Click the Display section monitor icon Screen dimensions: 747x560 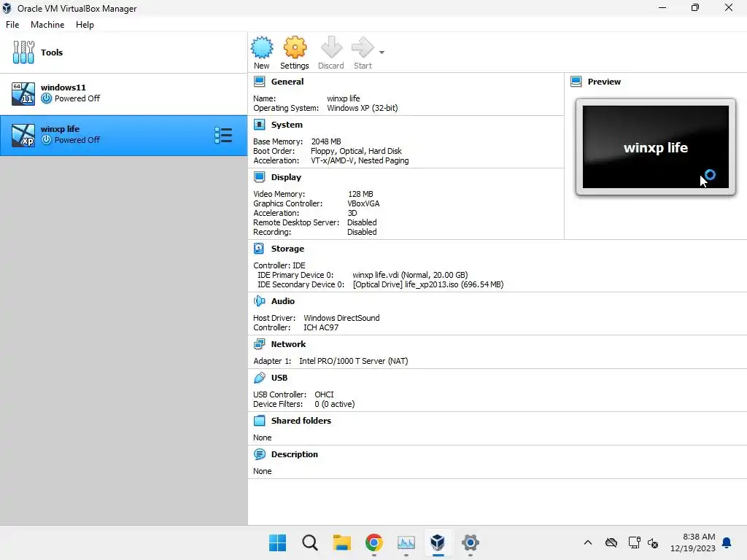pyautogui.click(x=259, y=177)
